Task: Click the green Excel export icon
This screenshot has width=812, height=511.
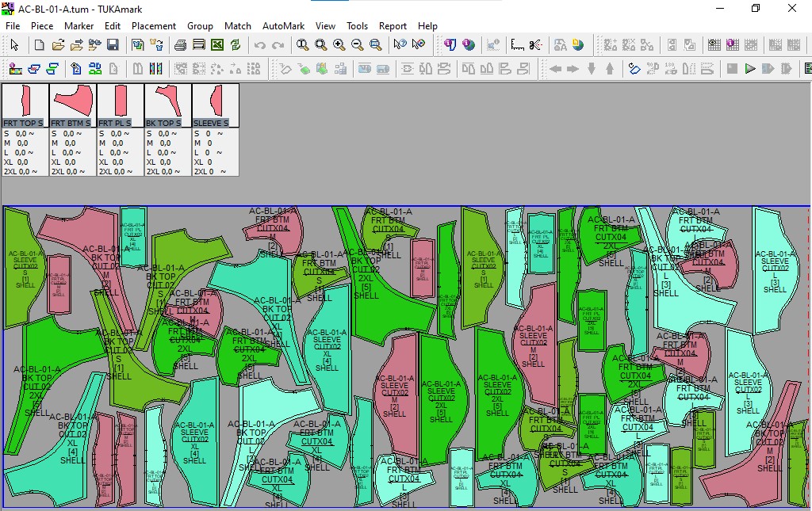Action: 216,45
